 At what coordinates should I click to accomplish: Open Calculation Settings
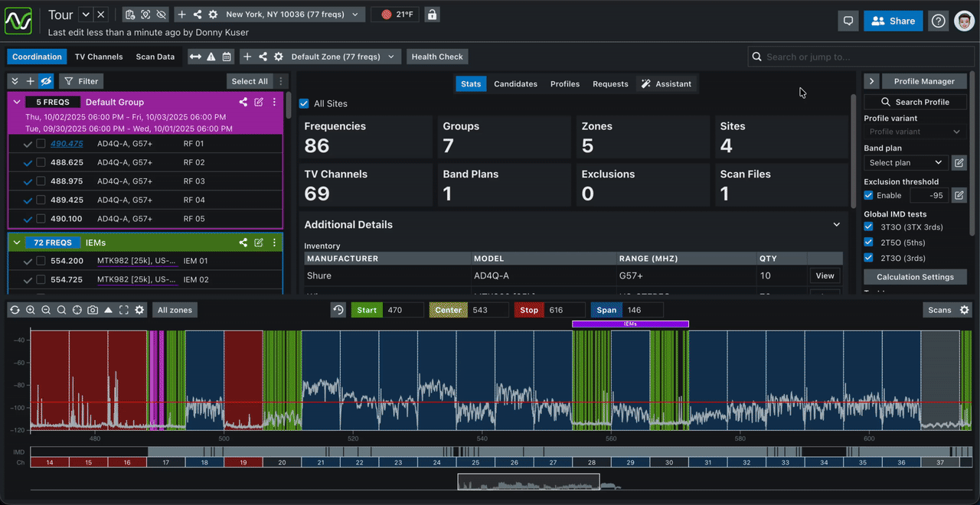point(915,277)
